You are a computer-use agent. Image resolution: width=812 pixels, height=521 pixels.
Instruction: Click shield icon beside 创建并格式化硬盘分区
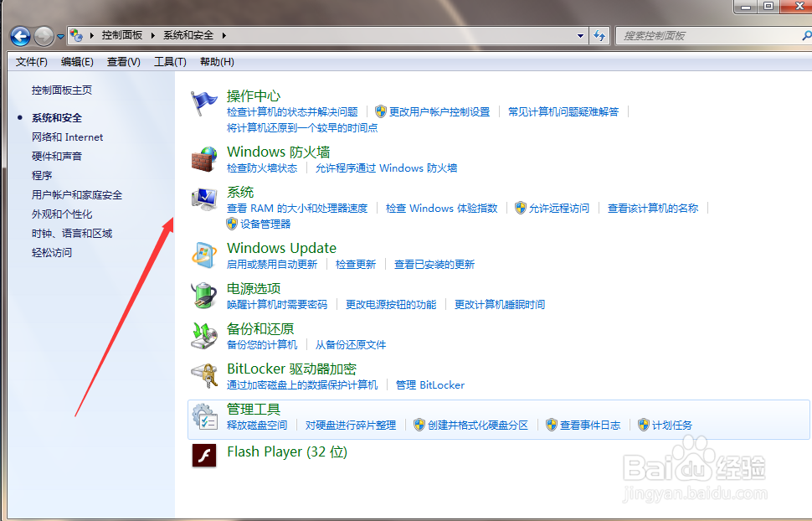(x=419, y=426)
